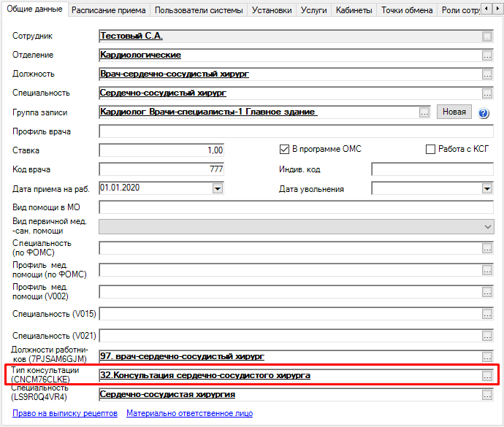Open the Профиль мед. помощи (V002) ellipsis button
This screenshot has width=504, height=427.
(487, 292)
